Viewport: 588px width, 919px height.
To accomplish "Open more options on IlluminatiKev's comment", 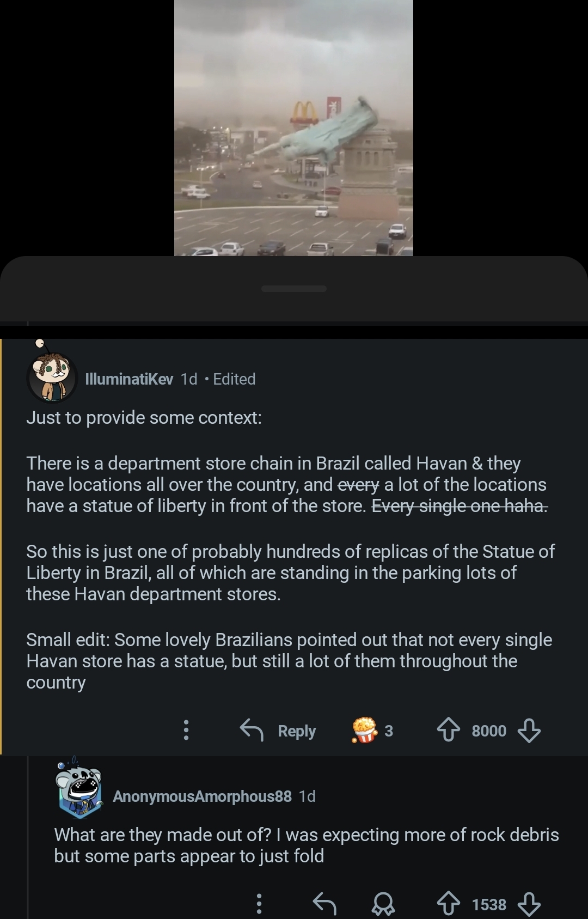I will click(186, 730).
